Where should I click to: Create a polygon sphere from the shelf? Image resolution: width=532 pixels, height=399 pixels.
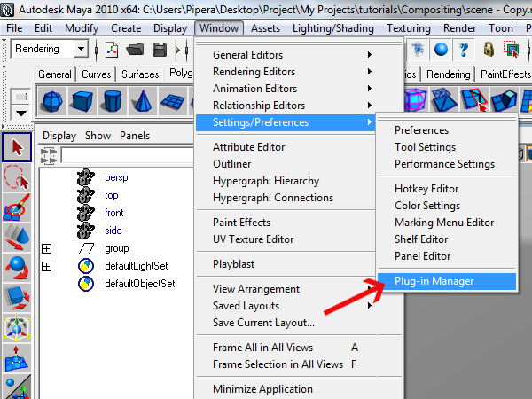point(52,101)
